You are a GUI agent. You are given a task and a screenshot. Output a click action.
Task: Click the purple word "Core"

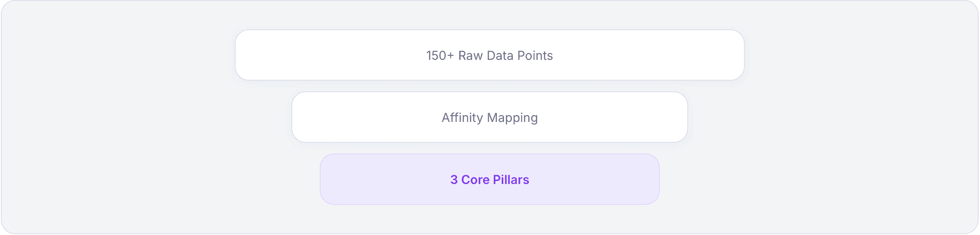475,180
